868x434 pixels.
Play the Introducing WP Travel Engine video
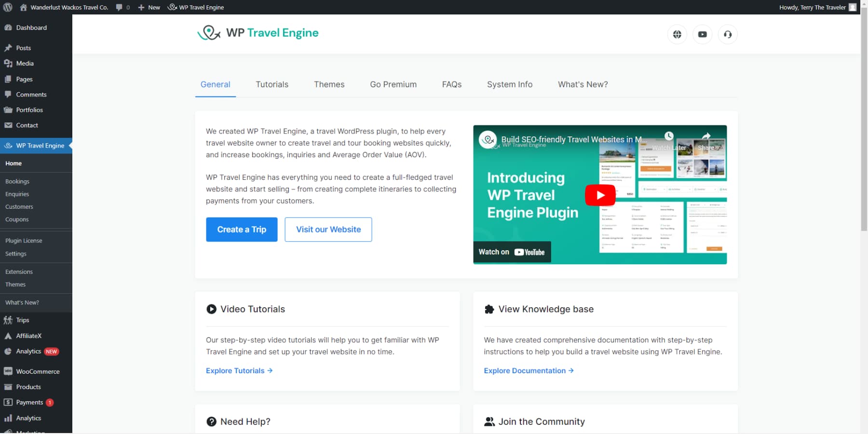600,195
